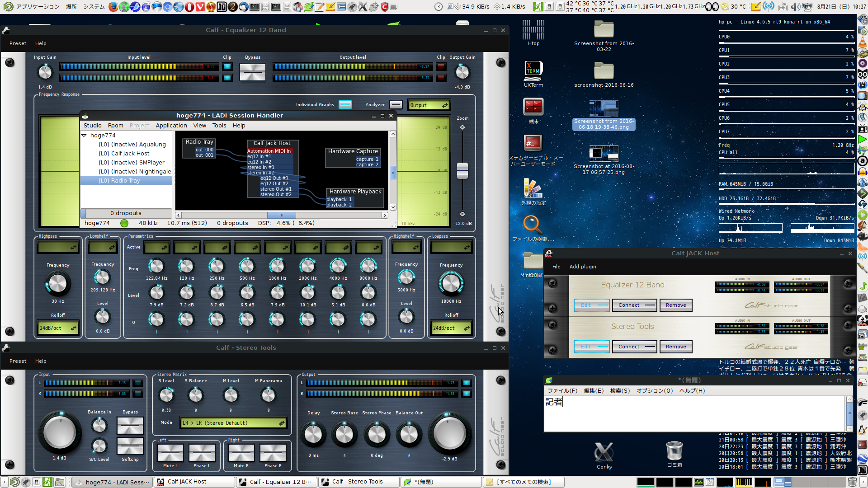Screen dimensions: 868x488
Task: Open folder Screenshot from 2016-03-22
Action: 604,36
